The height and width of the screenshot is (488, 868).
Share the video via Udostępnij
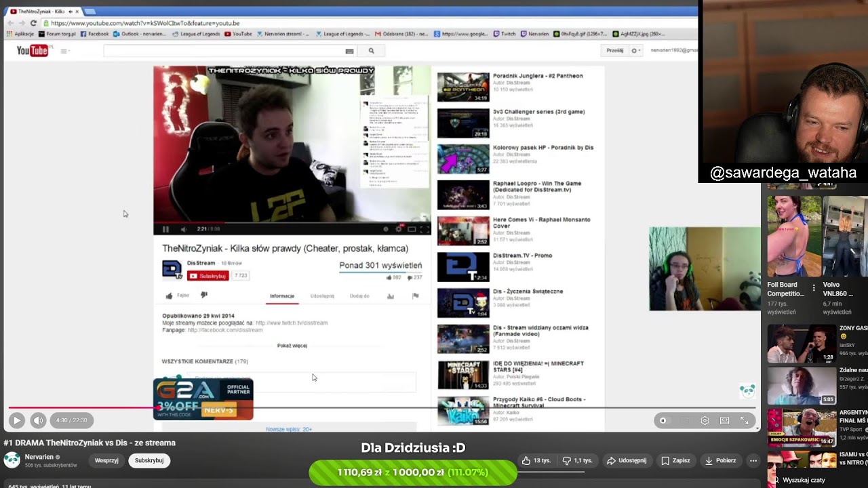click(627, 461)
